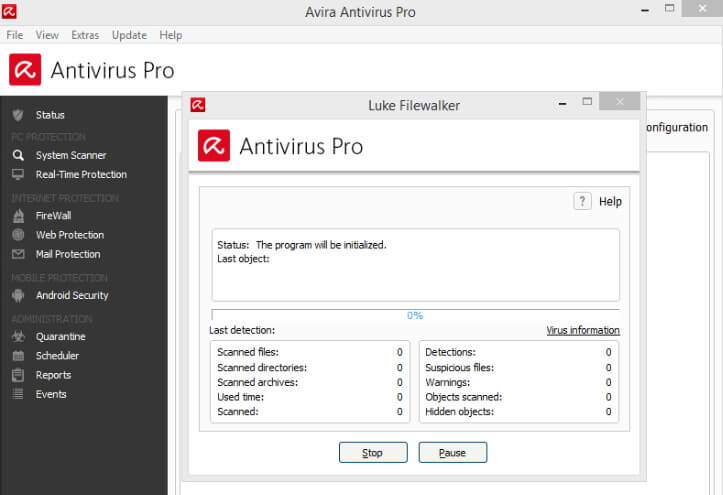Open the File menu
723x495 pixels.
15,35
